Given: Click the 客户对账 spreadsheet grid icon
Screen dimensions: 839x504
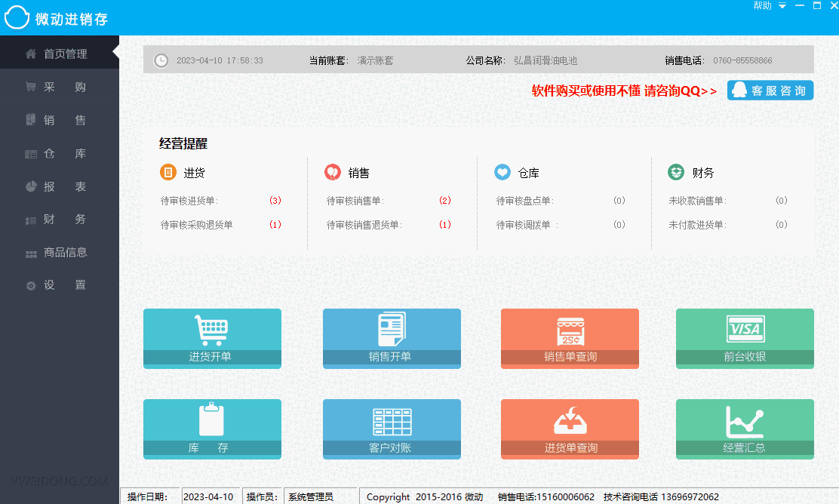Looking at the screenshot, I should click(x=392, y=420).
